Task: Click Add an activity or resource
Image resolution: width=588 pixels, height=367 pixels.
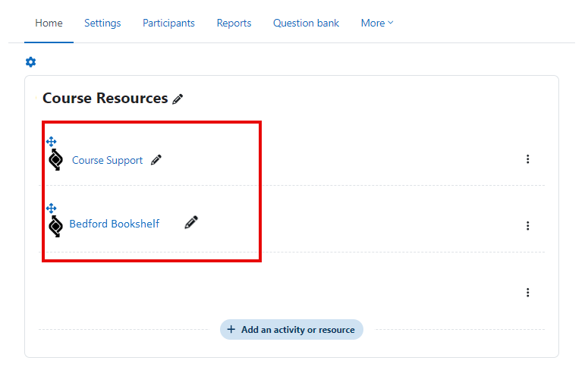Action: point(291,330)
